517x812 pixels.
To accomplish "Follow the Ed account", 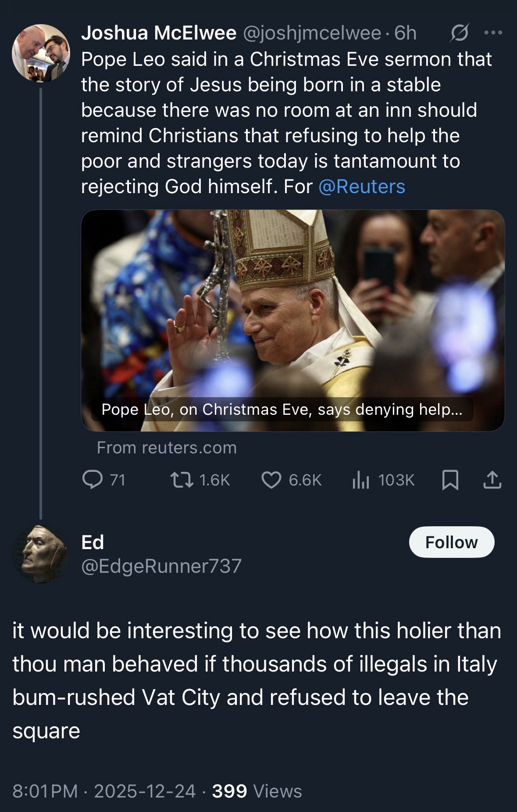I will pyautogui.click(x=451, y=542).
